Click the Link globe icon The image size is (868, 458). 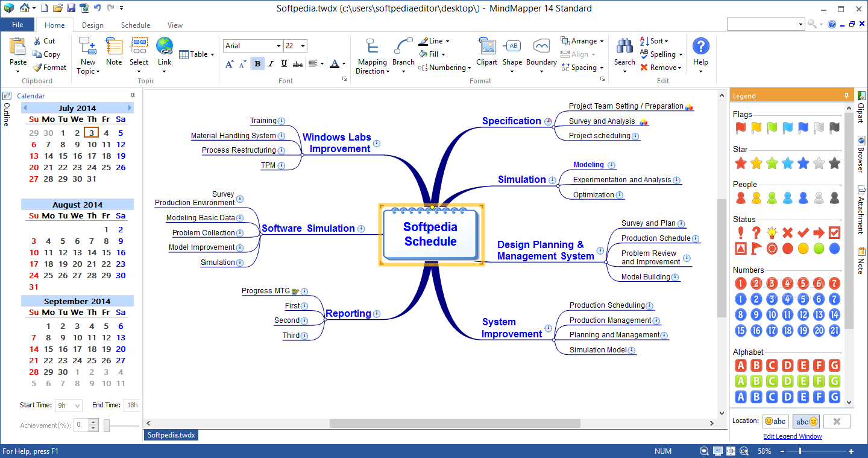point(165,46)
